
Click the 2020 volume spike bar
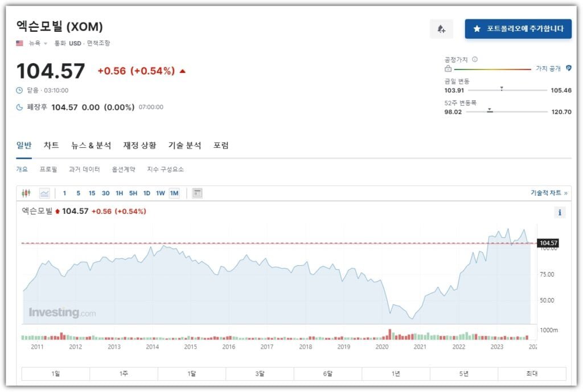point(390,335)
